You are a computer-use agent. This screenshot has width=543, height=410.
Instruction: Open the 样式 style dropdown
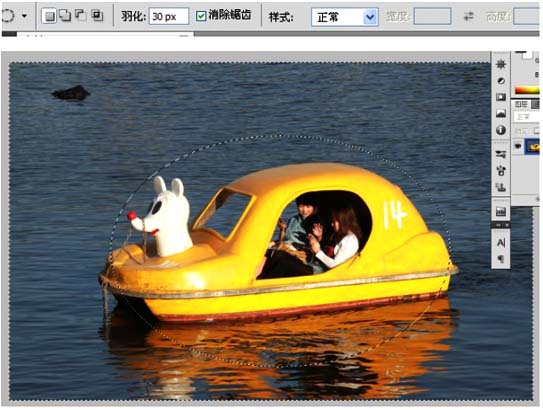(x=345, y=17)
